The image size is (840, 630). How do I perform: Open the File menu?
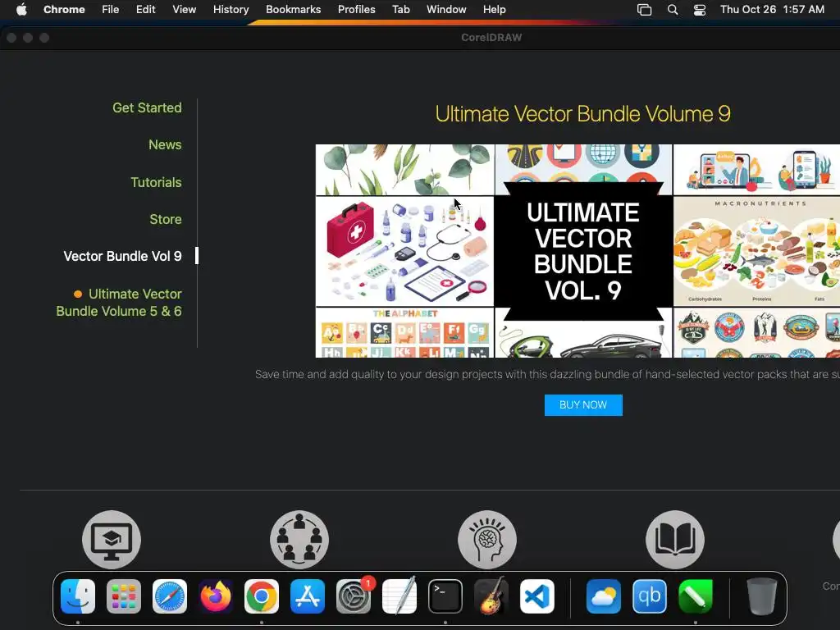coord(111,10)
